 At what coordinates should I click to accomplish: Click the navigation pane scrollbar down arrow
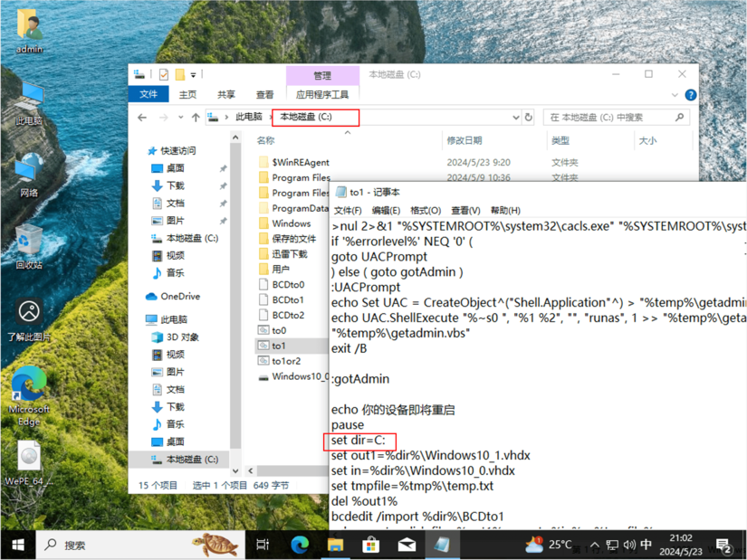(x=236, y=471)
